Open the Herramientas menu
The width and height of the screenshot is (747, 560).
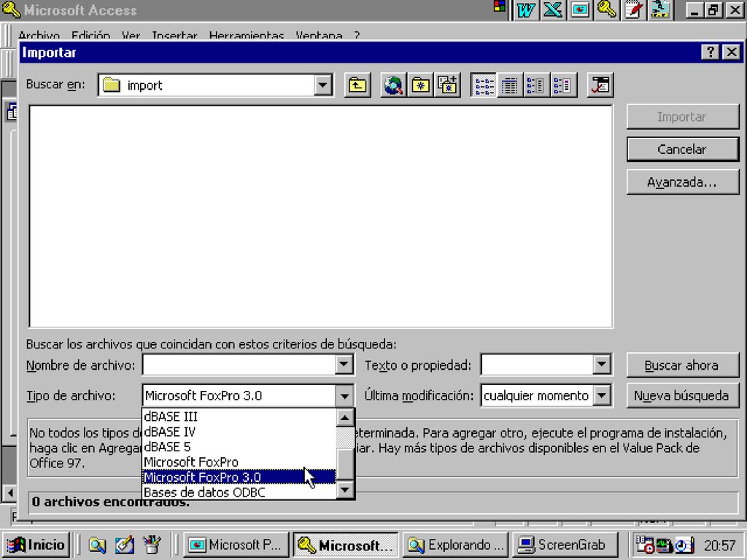pos(247,35)
